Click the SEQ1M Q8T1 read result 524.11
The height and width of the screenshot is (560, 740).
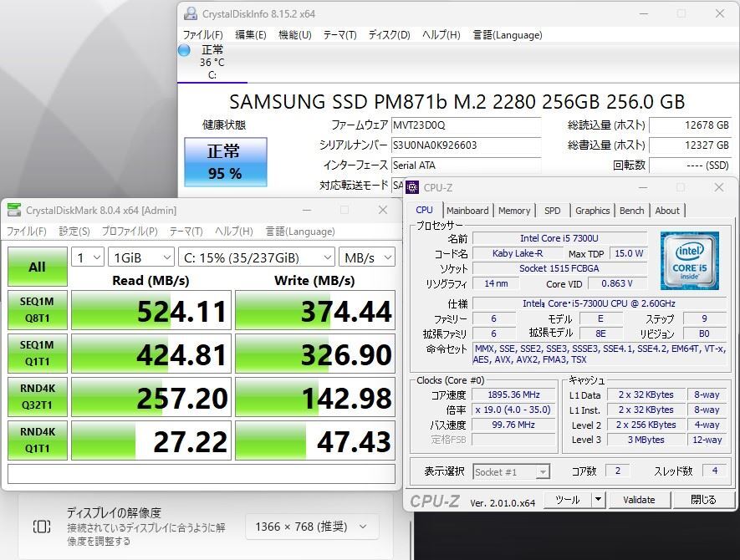pos(151,310)
